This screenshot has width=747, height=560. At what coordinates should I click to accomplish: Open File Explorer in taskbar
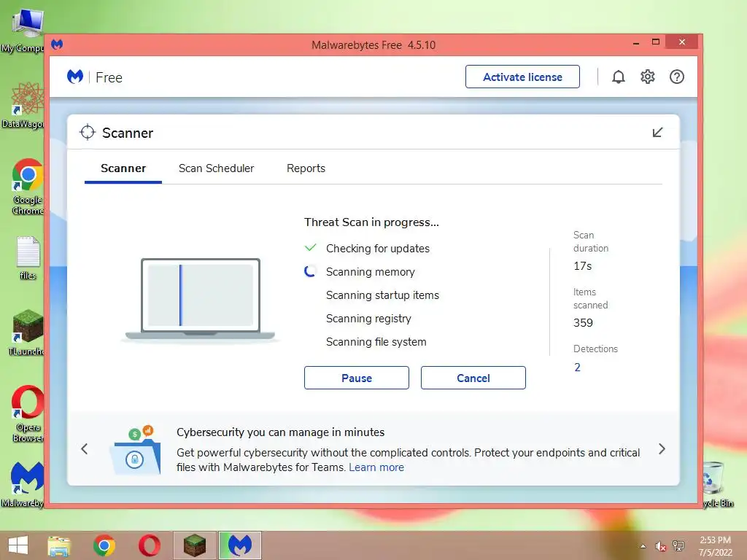tap(59, 545)
